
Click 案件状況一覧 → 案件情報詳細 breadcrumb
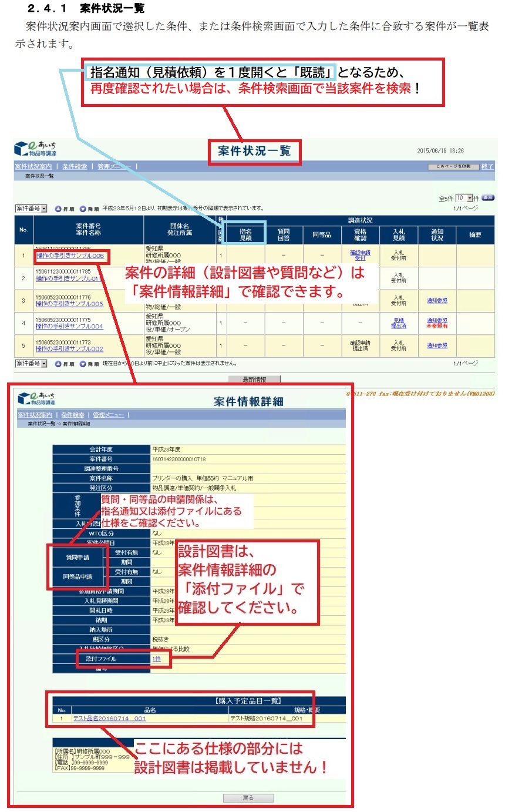pos(59,423)
